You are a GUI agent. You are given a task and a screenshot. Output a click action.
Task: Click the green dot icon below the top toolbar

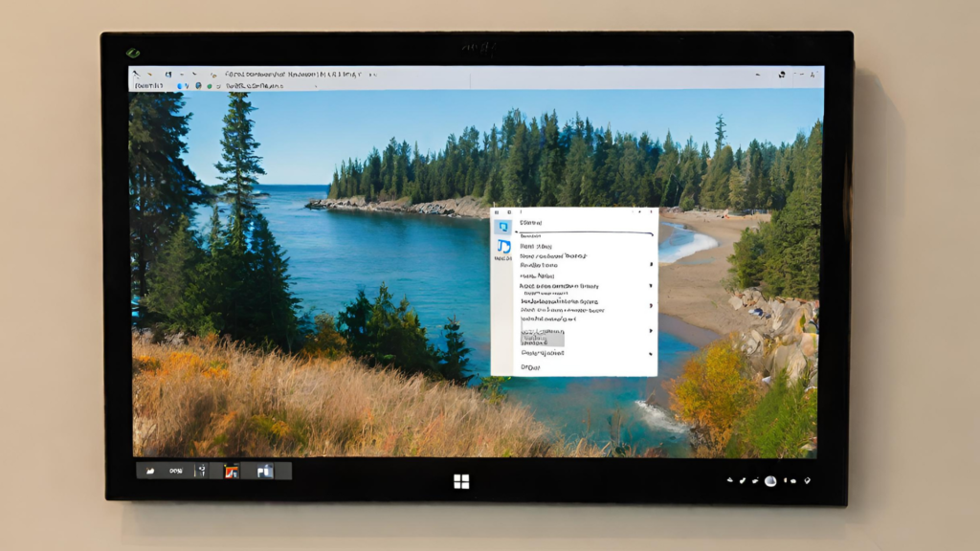[x=210, y=85]
